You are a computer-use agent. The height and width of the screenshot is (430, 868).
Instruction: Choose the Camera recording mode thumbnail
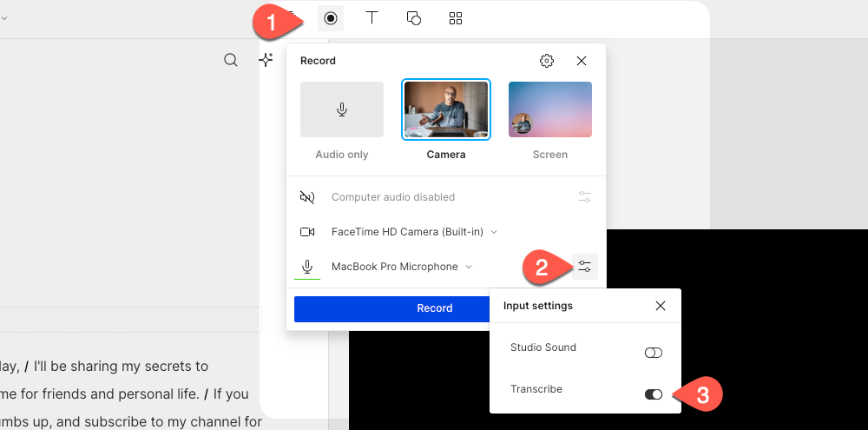446,109
